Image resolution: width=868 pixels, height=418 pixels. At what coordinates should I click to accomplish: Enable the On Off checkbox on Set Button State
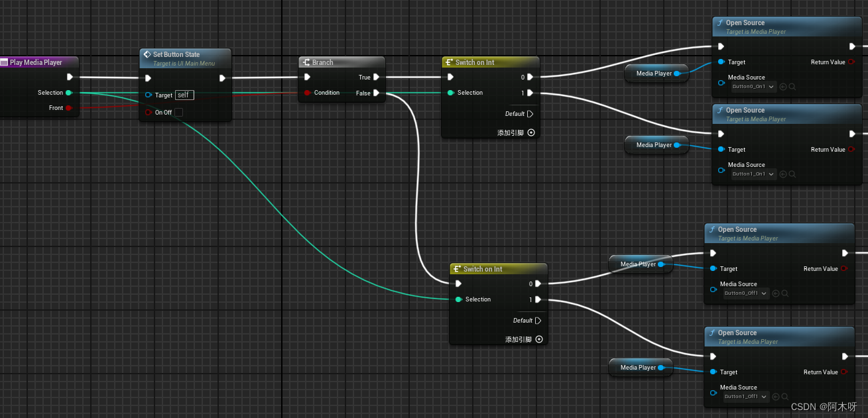(x=178, y=112)
